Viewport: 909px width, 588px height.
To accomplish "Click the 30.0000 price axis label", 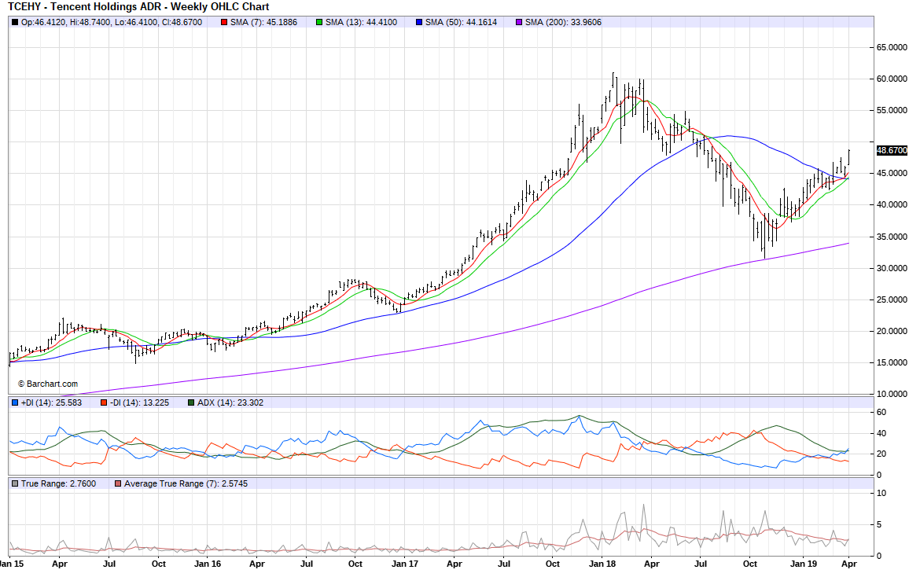I will pyautogui.click(x=892, y=268).
